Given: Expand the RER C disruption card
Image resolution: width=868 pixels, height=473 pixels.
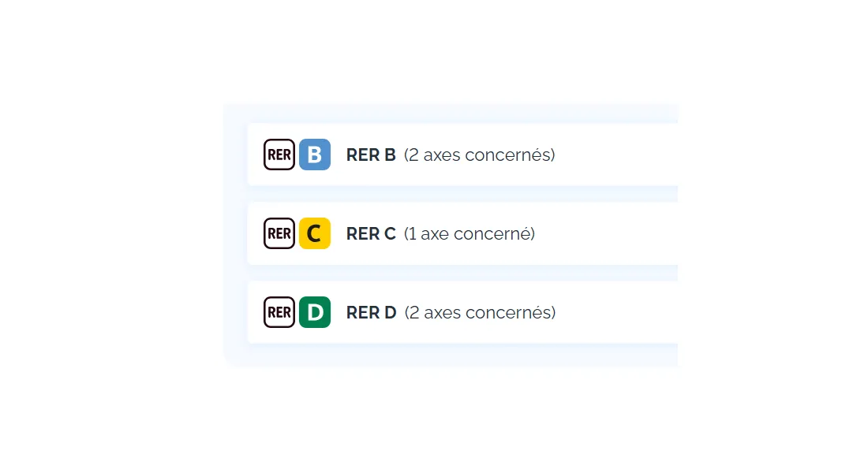Looking at the screenshot, I should [615, 233].
